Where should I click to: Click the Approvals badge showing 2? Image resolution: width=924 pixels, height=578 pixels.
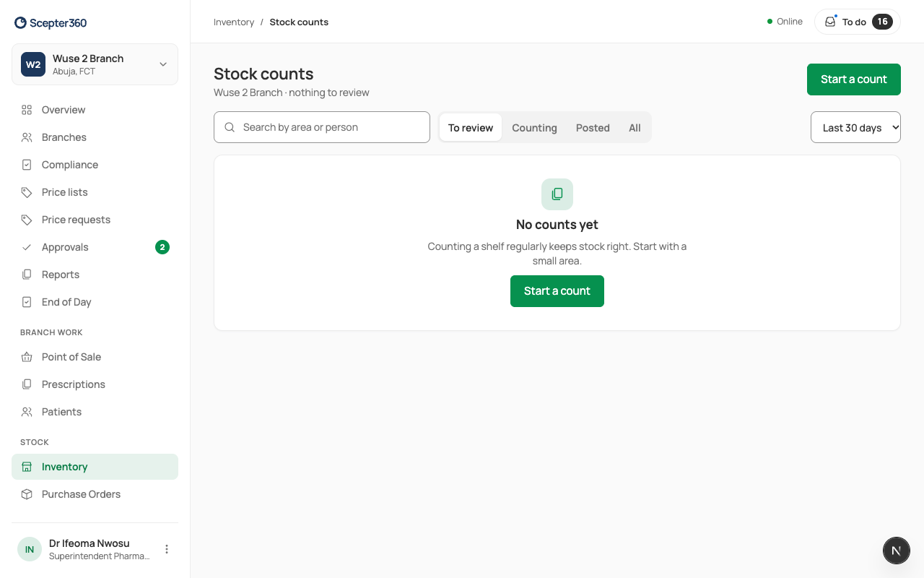[x=162, y=247]
